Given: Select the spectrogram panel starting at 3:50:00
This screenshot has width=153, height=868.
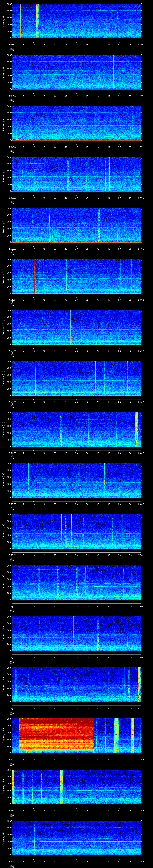Looking at the screenshot, I should [x=76, y=225].
